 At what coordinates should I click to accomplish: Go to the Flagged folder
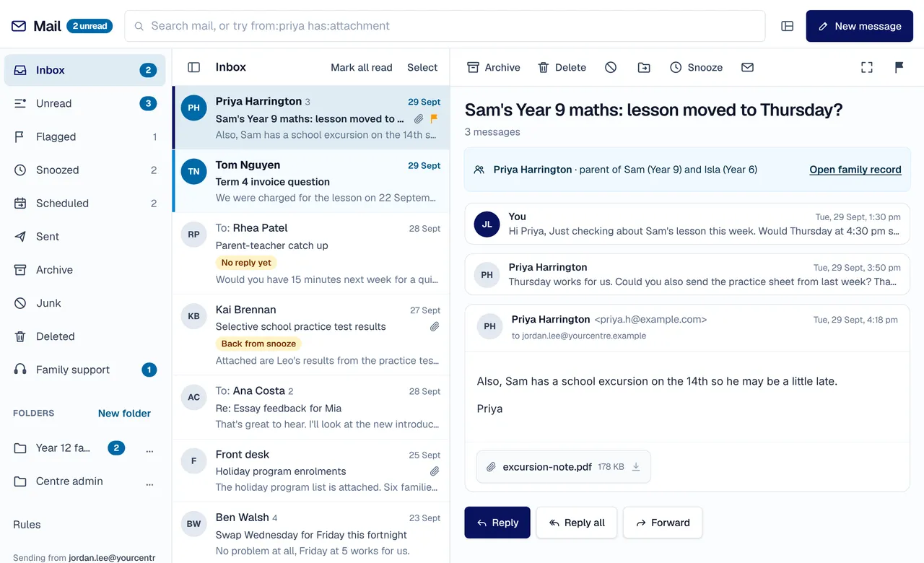(85, 136)
